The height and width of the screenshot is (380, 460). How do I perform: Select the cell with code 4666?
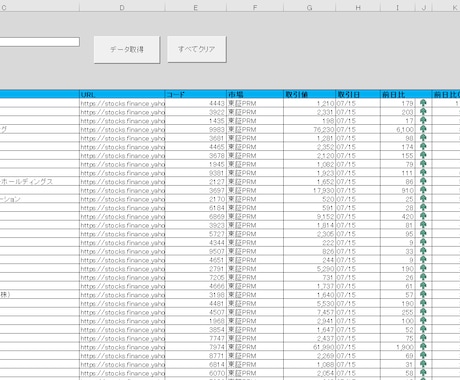pos(196,286)
